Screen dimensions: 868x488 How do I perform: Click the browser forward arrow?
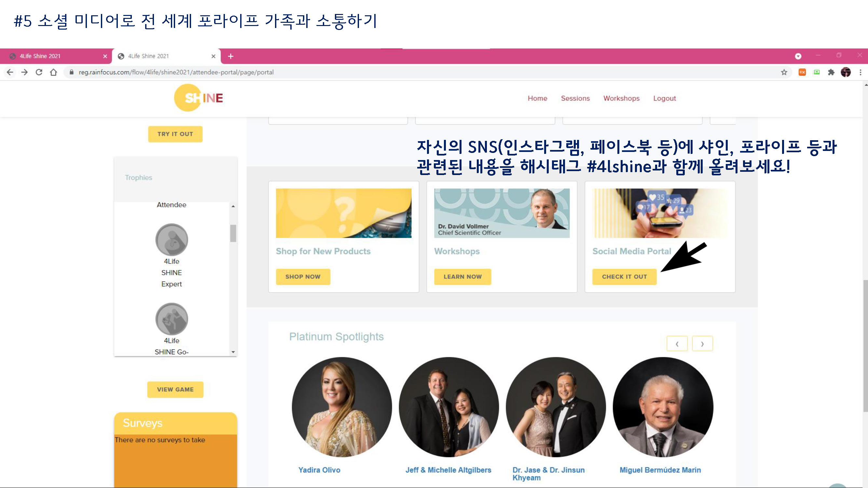24,72
